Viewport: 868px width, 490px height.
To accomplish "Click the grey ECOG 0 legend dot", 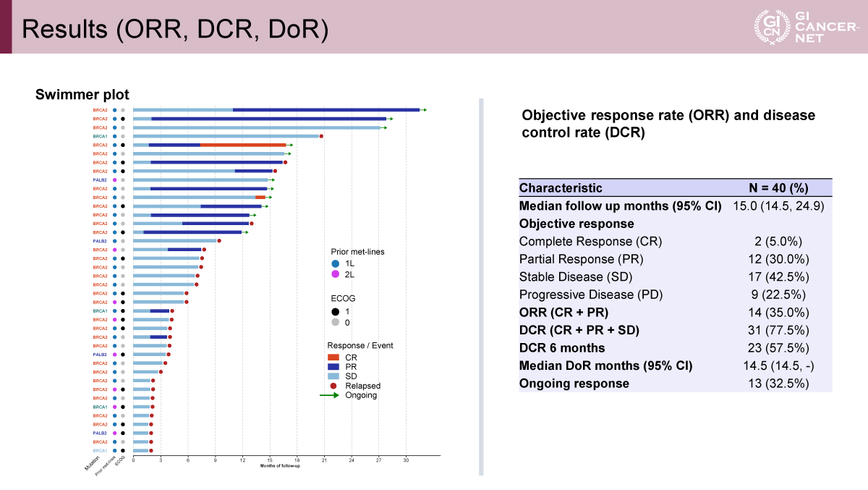I will pyautogui.click(x=336, y=322).
